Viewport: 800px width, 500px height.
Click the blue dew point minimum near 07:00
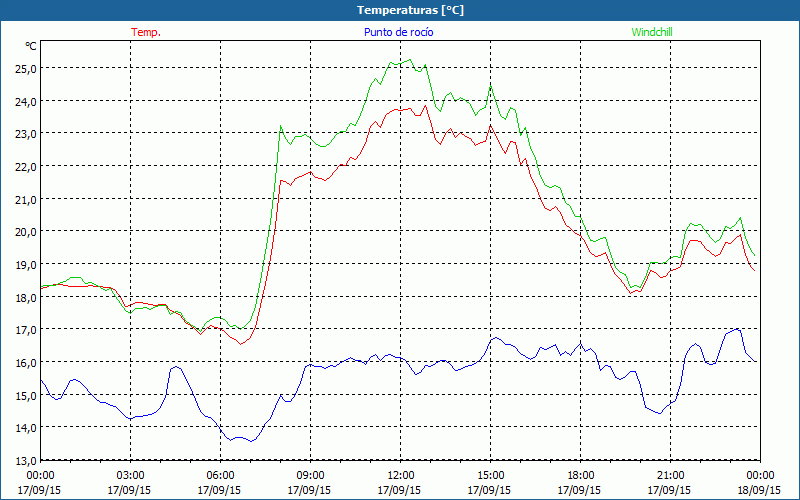click(x=251, y=441)
